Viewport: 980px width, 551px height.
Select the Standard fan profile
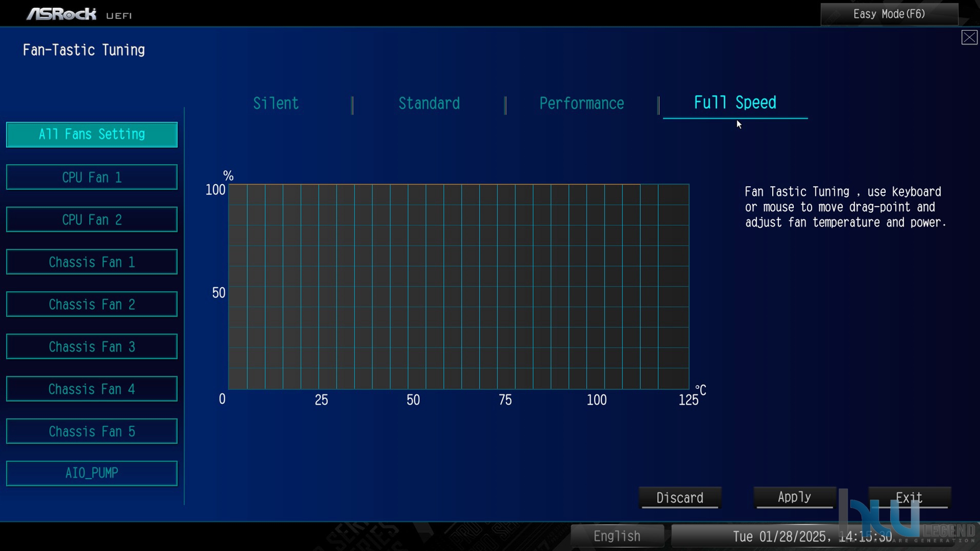click(x=429, y=104)
